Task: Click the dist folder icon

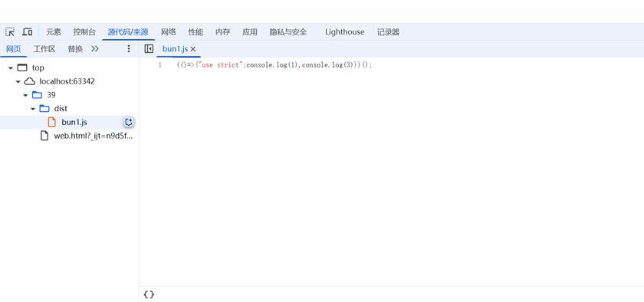Action: coord(44,109)
